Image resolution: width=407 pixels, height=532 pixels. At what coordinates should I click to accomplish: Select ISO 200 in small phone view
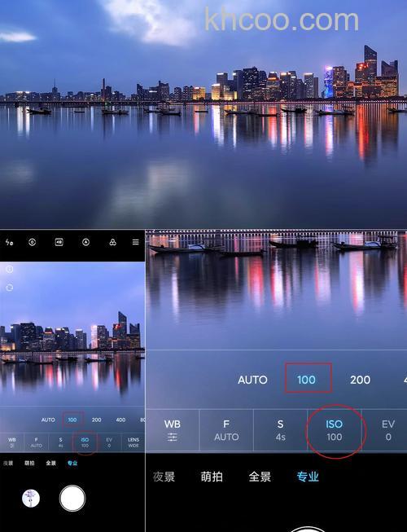97,420
